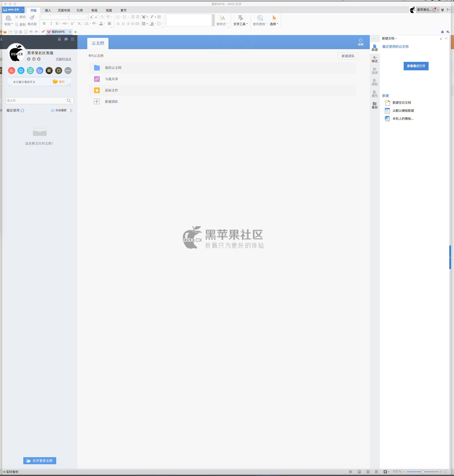This screenshot has width=454, height=476.
Task: Toggle Bold formatting
Action: click(44, 24)
